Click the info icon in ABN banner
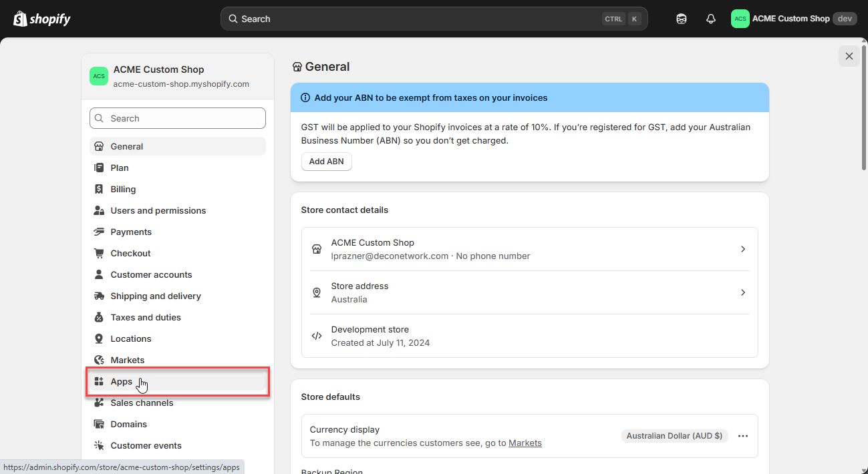Viewport: 868px width, 474px height. 305,97
